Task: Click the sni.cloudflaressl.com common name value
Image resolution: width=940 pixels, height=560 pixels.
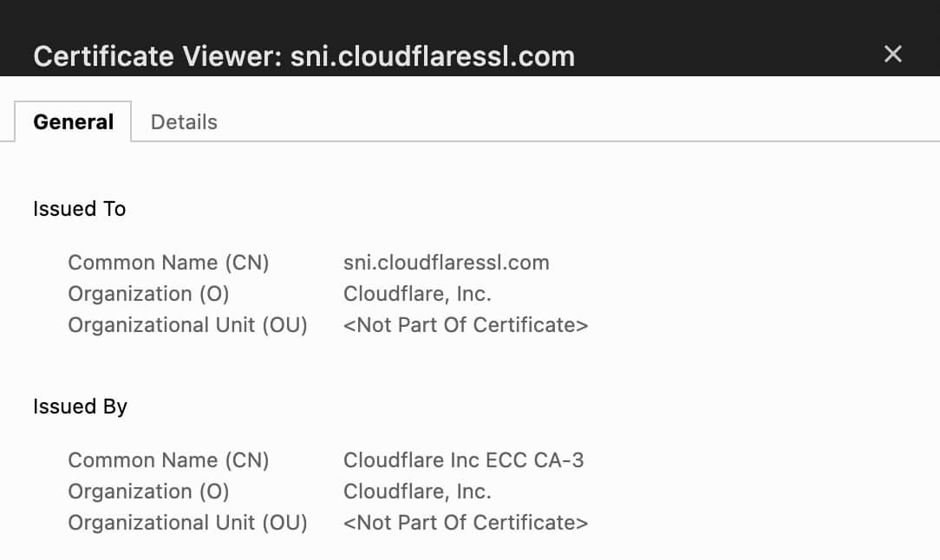Action: pos(446,263)
